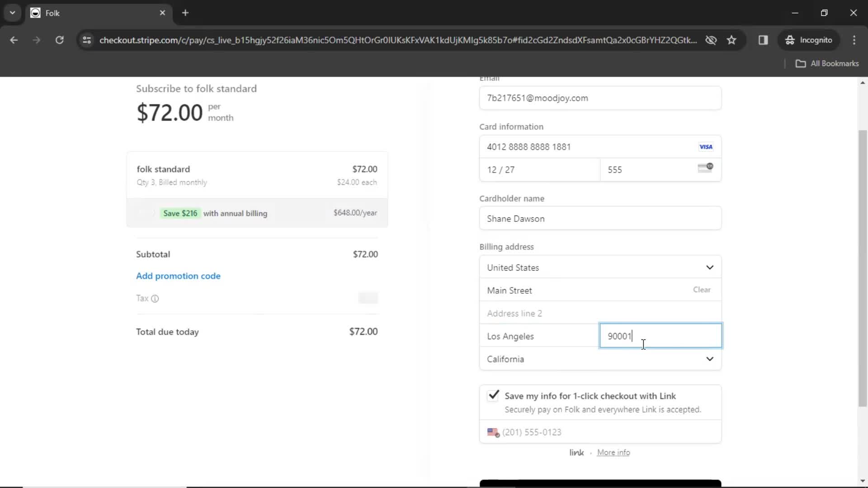Click the bookmark star icon in address bar
868x488 pixels.
pyautogui.click(x=732, y=40)
